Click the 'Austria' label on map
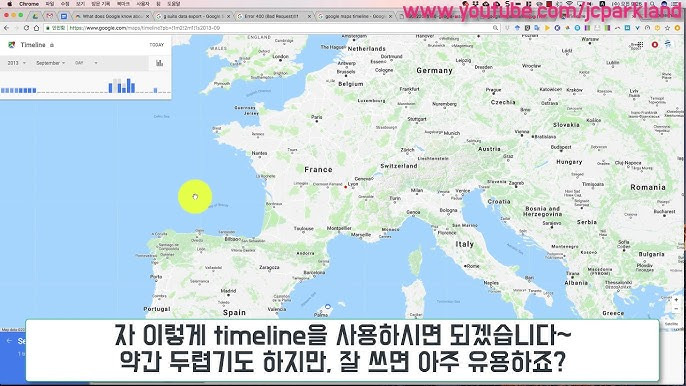The width and height of the screenshot is (686, 386). tap(489, 149)
